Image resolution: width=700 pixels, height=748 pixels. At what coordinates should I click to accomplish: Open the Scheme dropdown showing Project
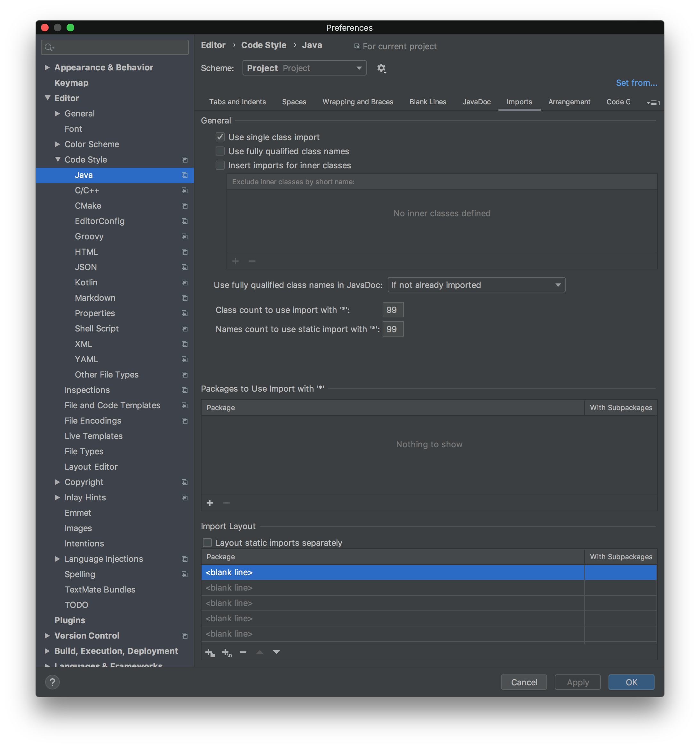coord(304,68)
